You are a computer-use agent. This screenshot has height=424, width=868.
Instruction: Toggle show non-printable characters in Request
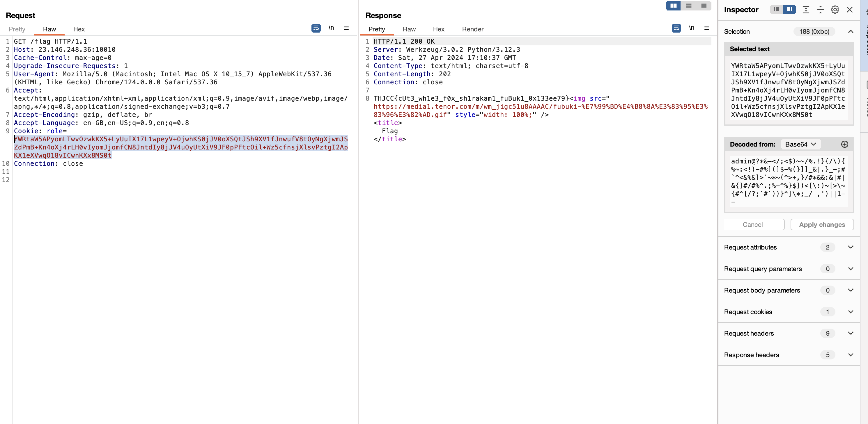pyautogui.click(x=331, y=28)
